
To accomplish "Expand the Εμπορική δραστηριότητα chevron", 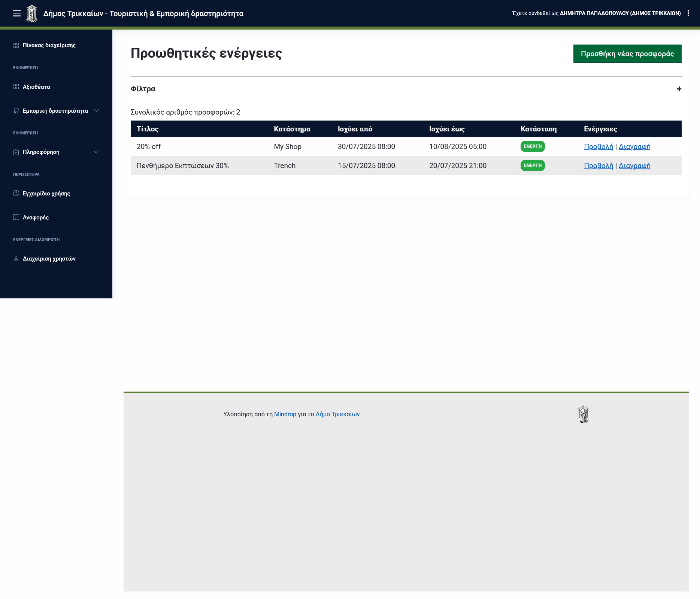I will [96, 111].
